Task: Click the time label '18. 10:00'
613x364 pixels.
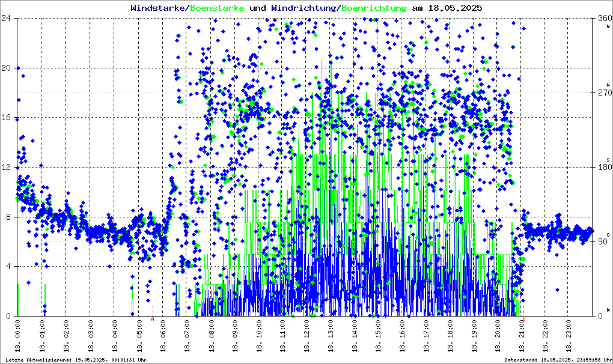Action: [259, 335]
